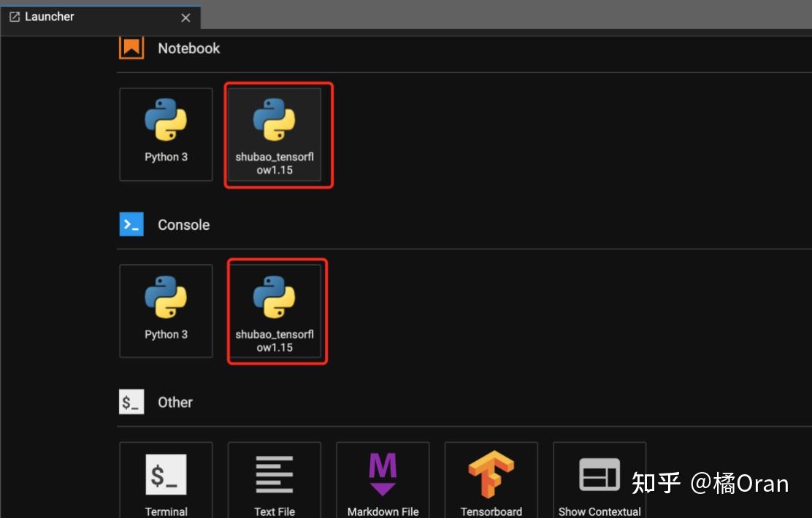
Task: Create a new Markdown File
Action: coord(383,479)
